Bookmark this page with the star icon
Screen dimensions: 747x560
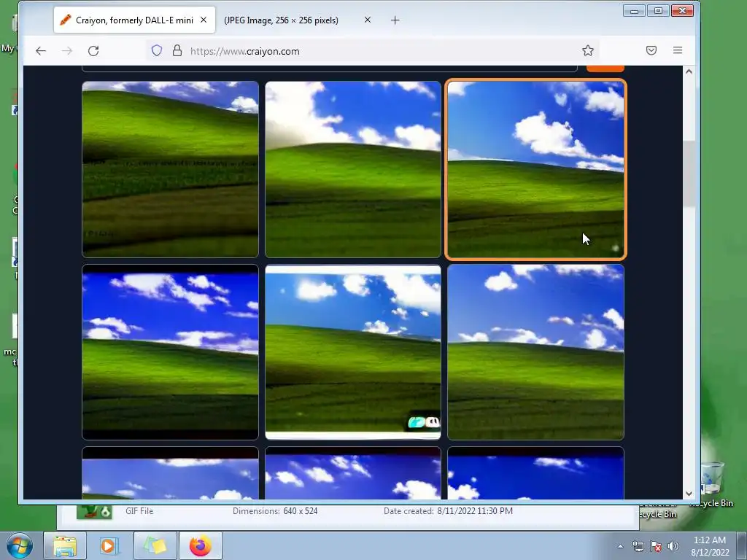pos(588,50)
